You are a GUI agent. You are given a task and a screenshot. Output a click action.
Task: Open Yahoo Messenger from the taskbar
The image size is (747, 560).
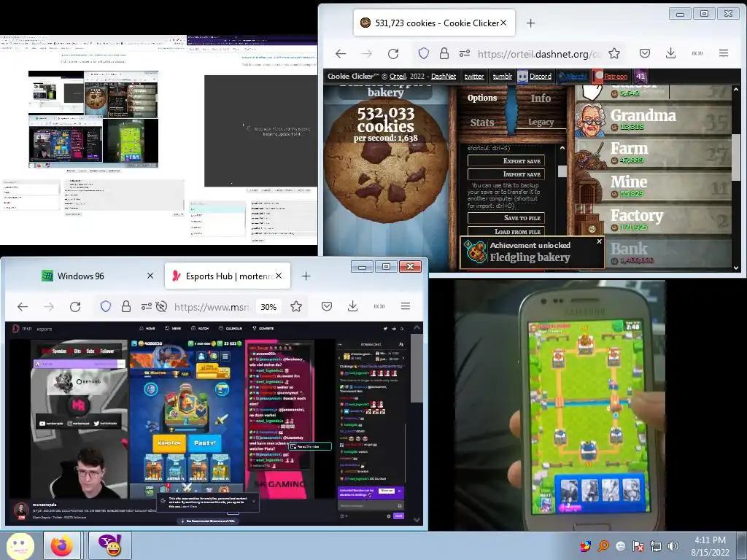pos(109,545)
